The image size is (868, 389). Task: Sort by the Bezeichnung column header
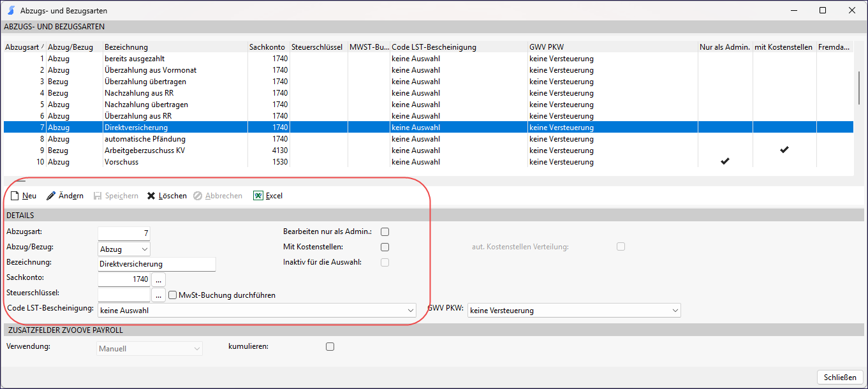point(175,47)
